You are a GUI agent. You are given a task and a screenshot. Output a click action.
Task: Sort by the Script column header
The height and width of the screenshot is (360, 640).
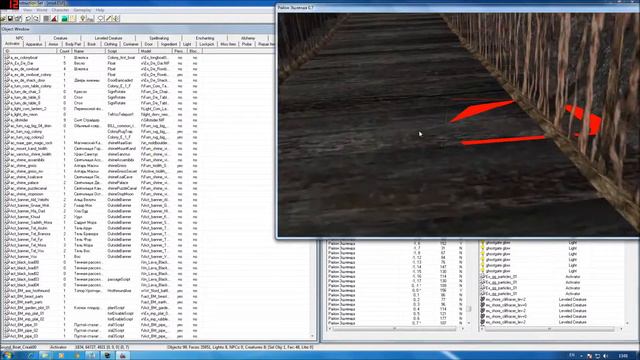click(x=122, y=51)
